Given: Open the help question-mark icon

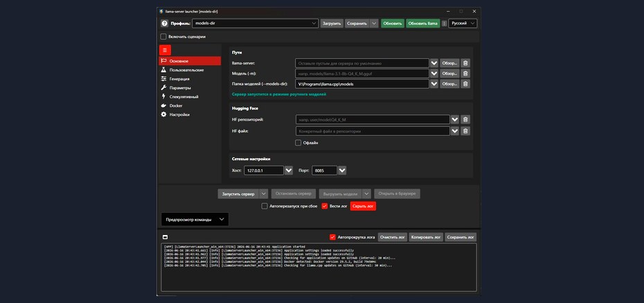Looking at the screenshot, I should click(164, 24).
